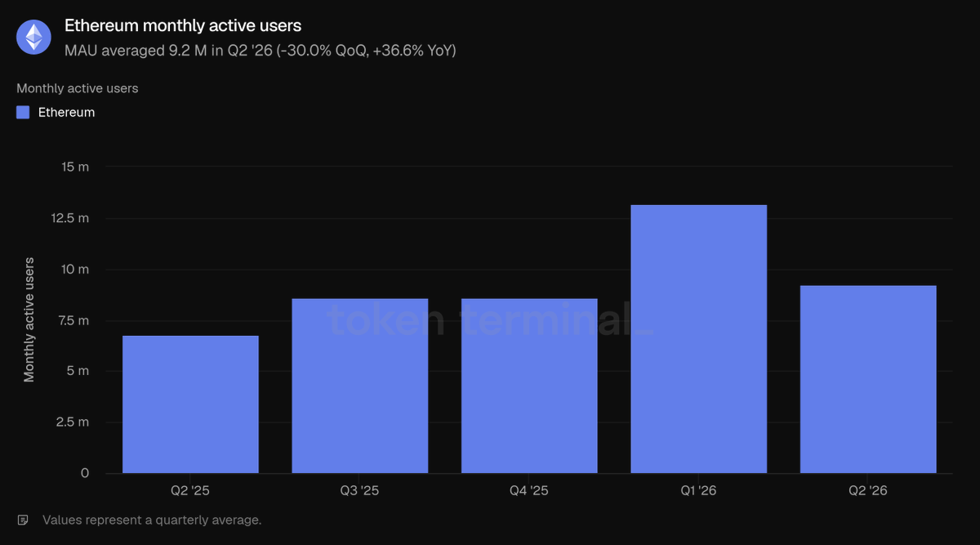The image size is (980, 545).
Task: Click the 12.5 m axis label
Action: 70,218
